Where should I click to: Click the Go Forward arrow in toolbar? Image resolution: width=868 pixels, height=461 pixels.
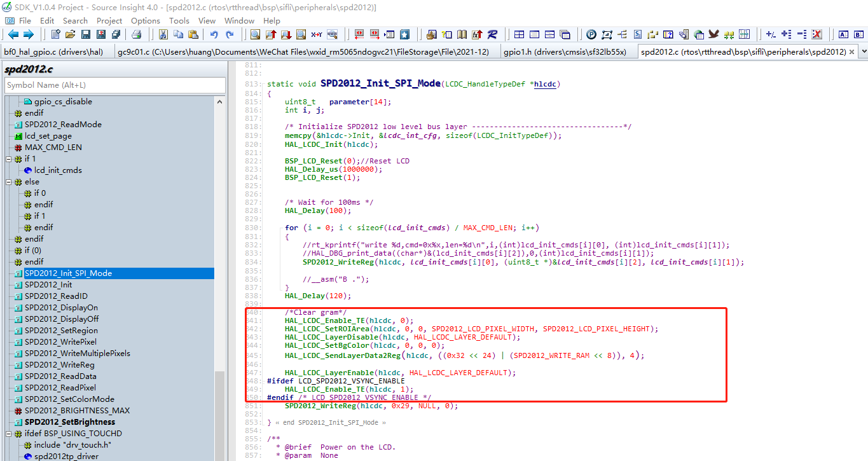(28, 34)
